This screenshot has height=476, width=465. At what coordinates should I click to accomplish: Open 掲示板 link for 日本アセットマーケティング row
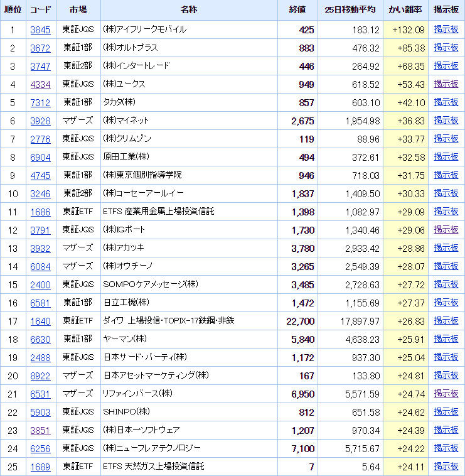click(446, 376)
